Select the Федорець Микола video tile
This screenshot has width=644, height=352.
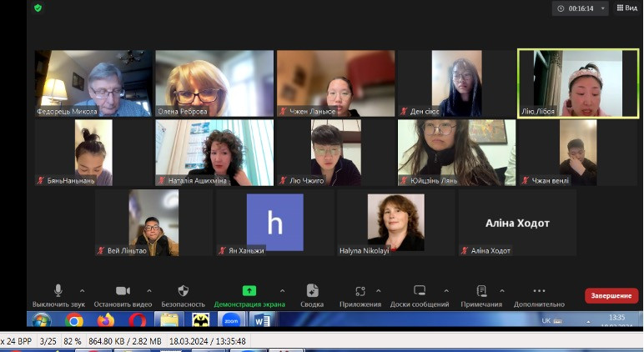tap(93, 83)
